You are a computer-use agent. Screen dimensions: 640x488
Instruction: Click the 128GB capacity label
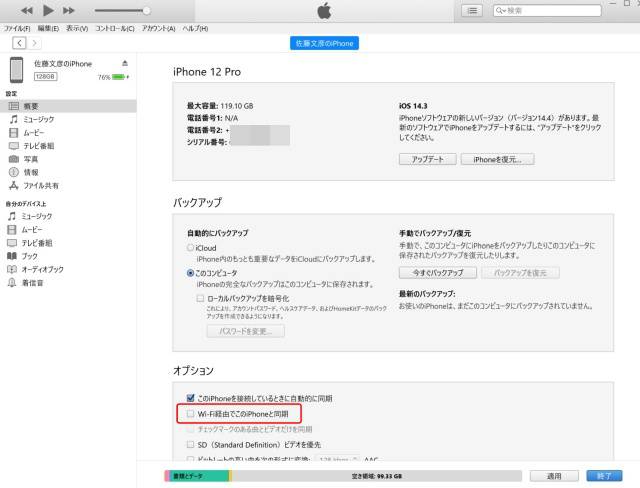(x=45, y=77)
